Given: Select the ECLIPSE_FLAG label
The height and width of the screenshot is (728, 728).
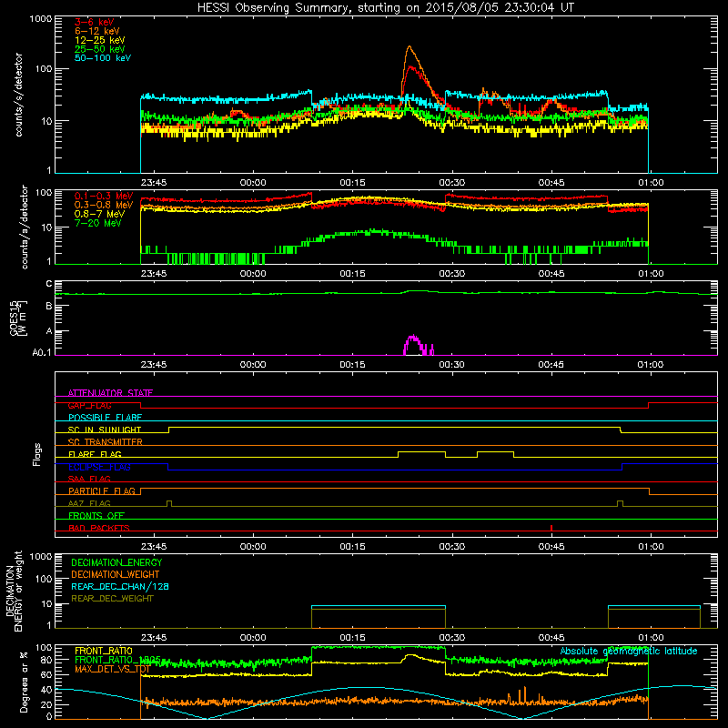Looking at the screenshot, I should click(99, 467).
